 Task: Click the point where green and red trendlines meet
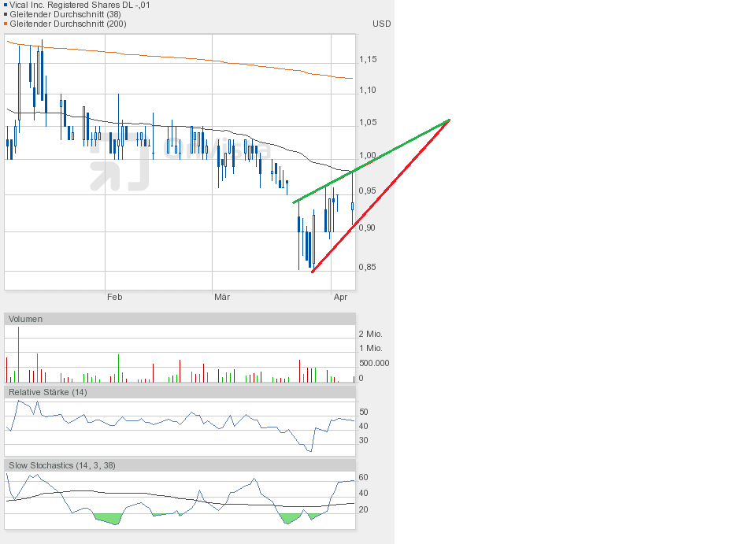449,120
